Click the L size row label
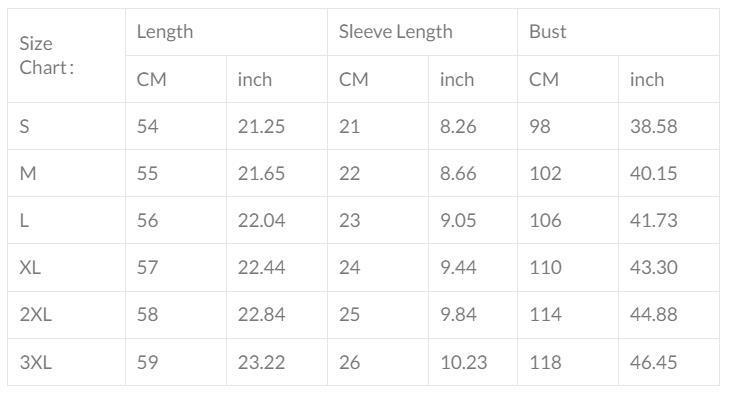Image resolution: width=735 pixels, height=404 pixels. 24,220
